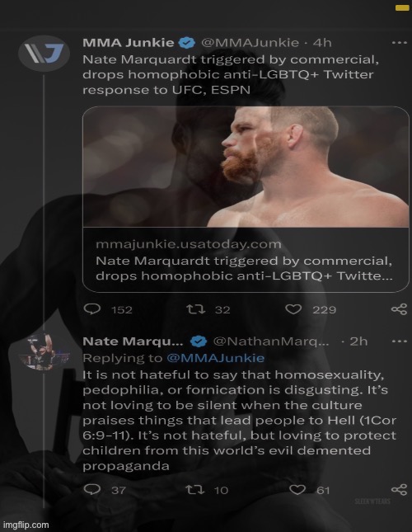Open Nate Marquardt's profile avatar

click(44, 352)
